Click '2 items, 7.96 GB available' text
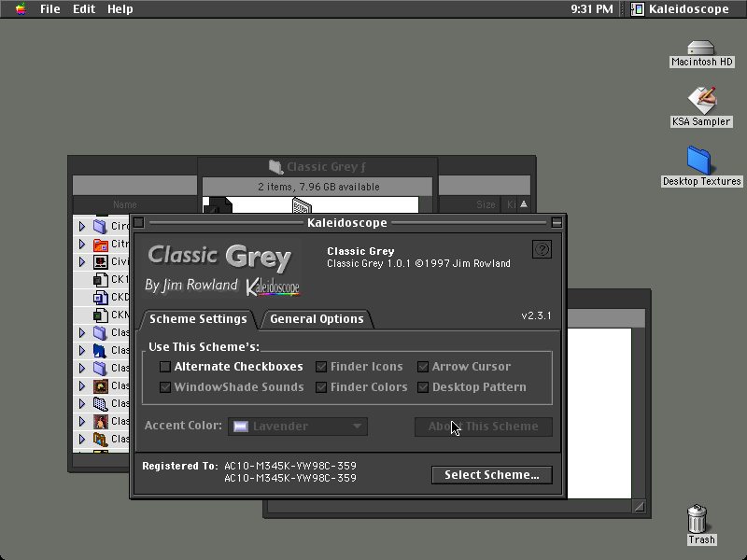 pyautogui.click(x=318, y=187)
